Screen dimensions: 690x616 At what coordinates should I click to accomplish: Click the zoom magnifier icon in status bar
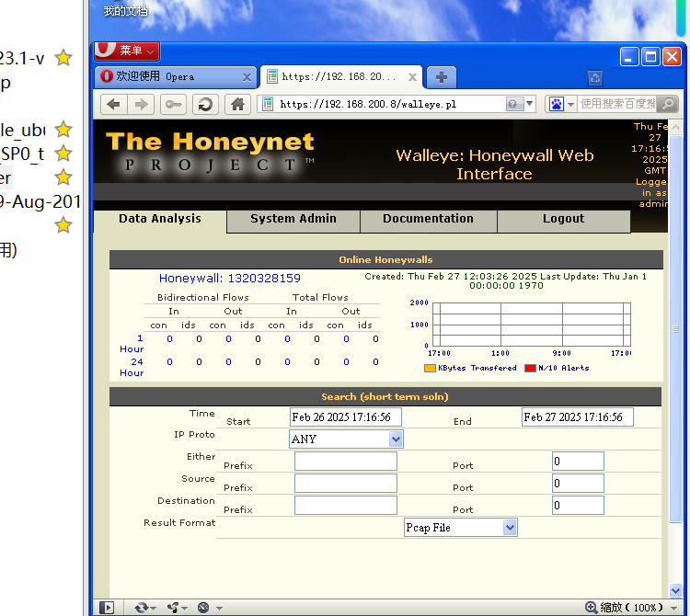pyautogui.click(x=591, y=607)
